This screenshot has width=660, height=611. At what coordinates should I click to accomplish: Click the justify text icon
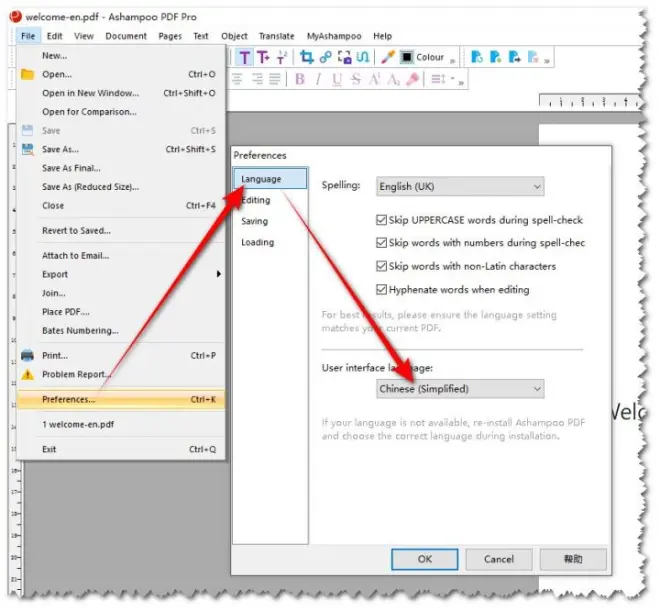point(274,79)
